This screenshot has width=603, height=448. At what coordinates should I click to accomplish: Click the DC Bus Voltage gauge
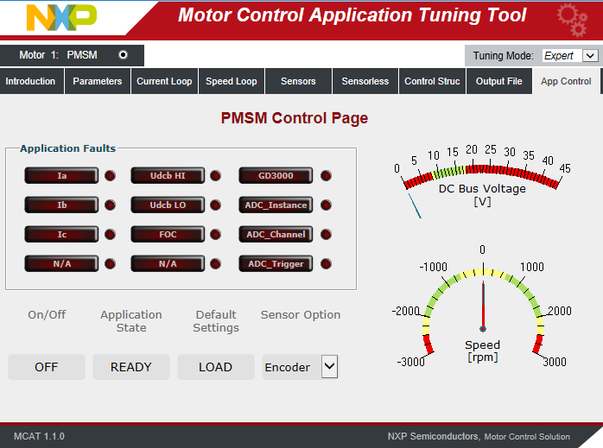pos(482,181)
